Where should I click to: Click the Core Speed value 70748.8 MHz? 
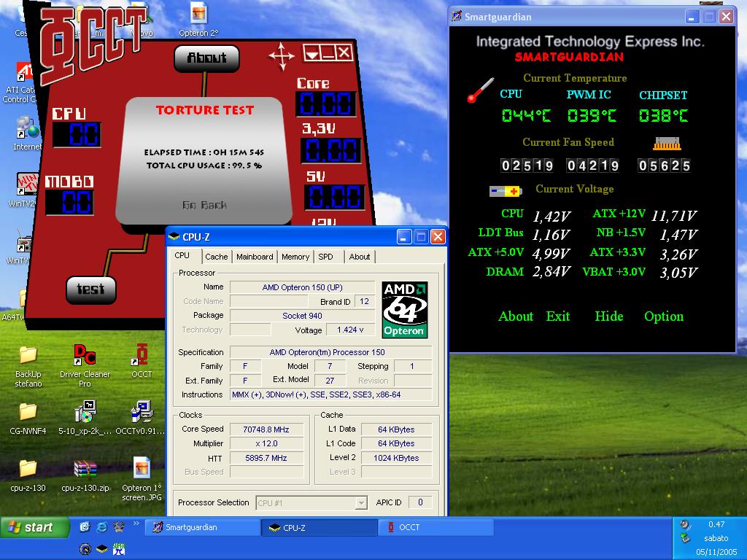tap(266, 429)
